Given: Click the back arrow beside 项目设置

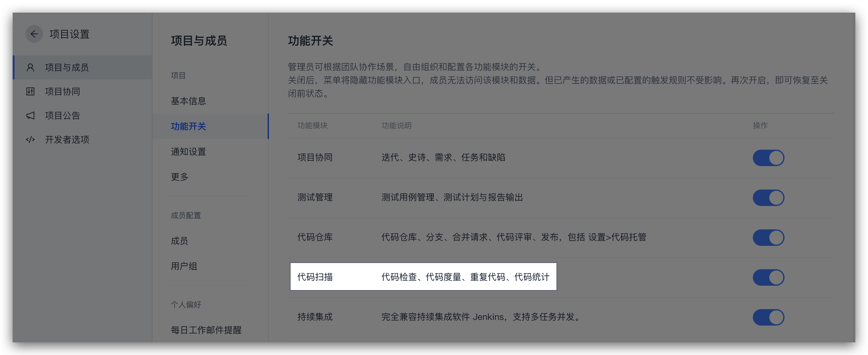Looking at the screenshot, I should coord(34,34).
